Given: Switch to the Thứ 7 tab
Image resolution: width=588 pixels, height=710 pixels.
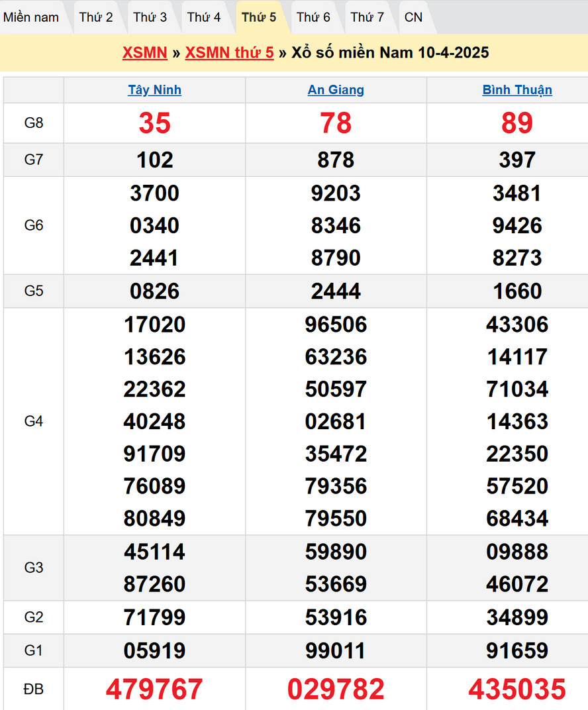Looking at the screenshot, I should (367, 17).
